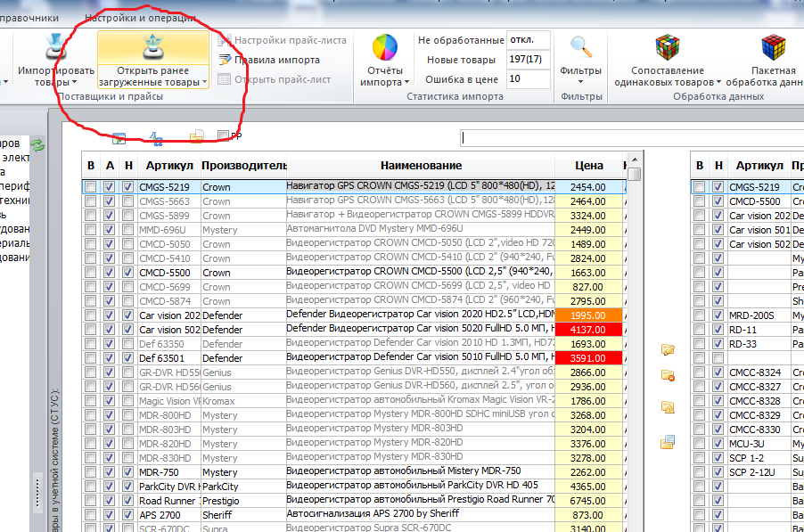Open Правила импорта via its icon
The width and height of the screenshot is (804, 532).
pyautogui.click(x=225, y=60)
